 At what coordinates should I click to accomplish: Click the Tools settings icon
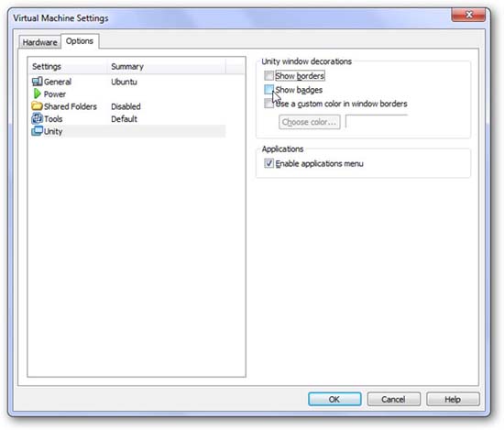(37, 118)
